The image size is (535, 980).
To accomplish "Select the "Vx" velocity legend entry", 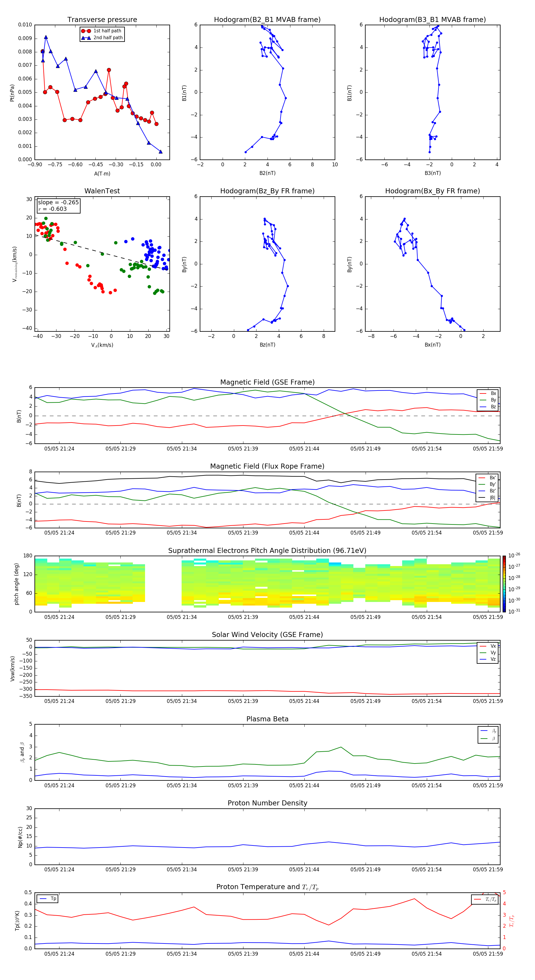I will 488,646.
